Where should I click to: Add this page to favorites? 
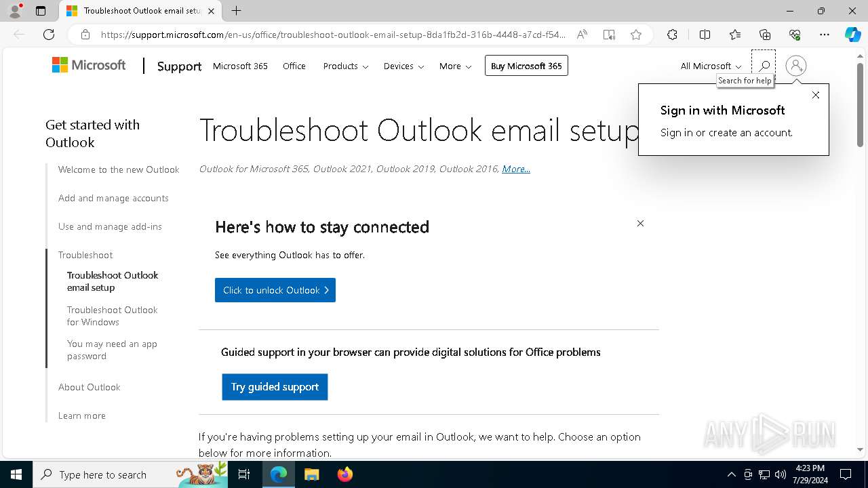point(636,35)
